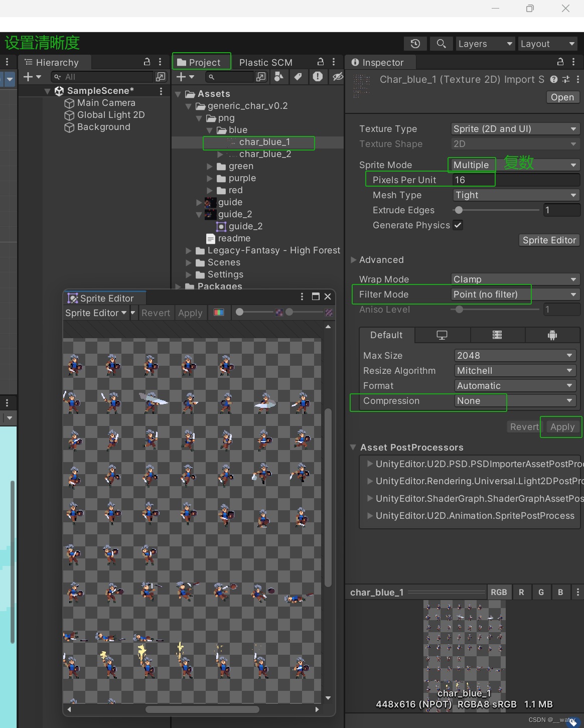Open the Layout dropdown
The width and height of the screenshot is (584, 728).
pyautogui.click(x=548, y=44)
